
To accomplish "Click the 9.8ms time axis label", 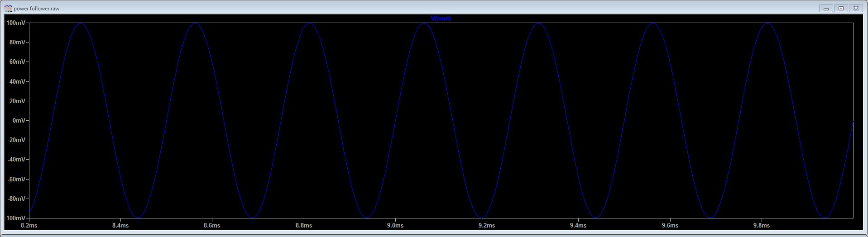I will tap(762, 225).
